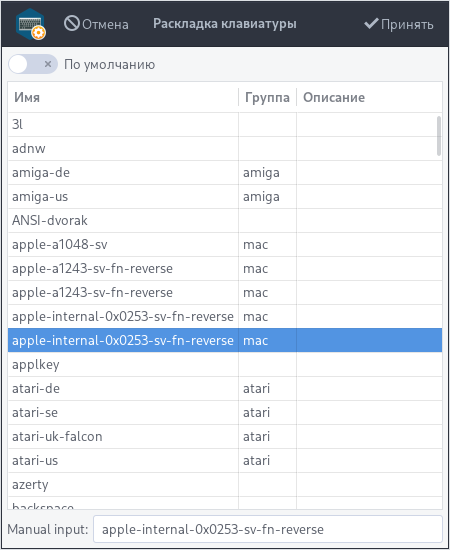
Task: Click the keyboard settings app icon
Action: tap(31, 24)
